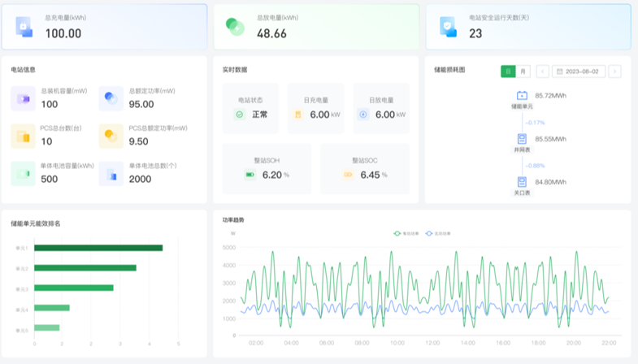Click the 总充电量 charging icon

24,27
